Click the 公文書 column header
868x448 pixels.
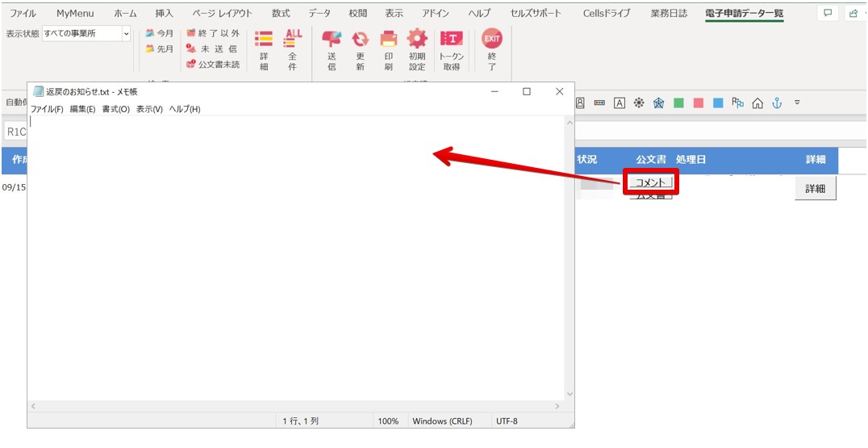(651, 160)
